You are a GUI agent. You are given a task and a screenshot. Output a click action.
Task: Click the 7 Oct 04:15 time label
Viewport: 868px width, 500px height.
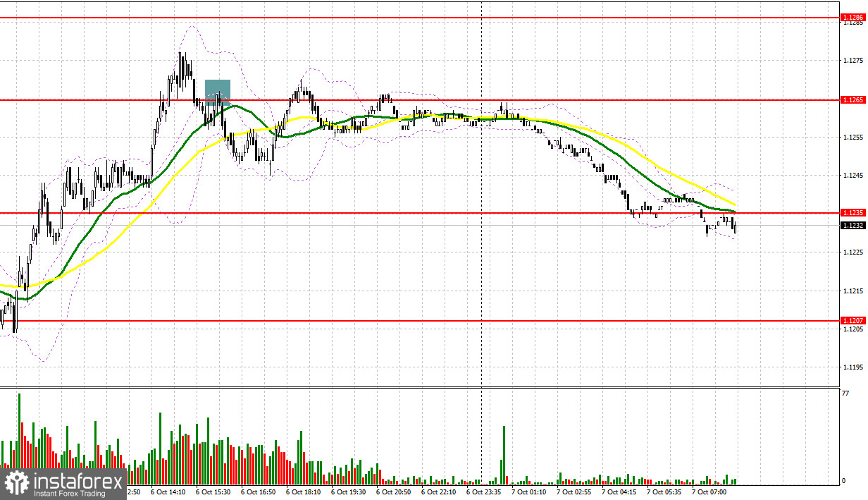tap(619, 492)
